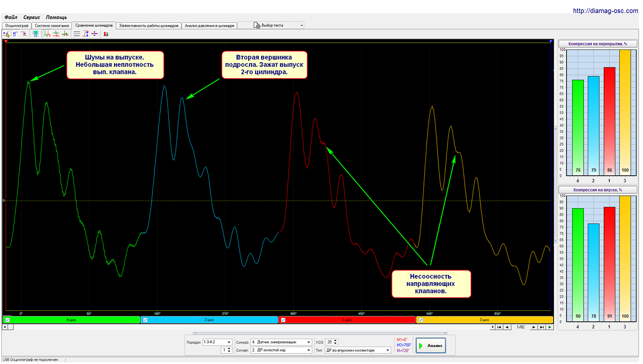
Task: Click the yellow 3 цил. color bar
Action: tap(485, 320)
